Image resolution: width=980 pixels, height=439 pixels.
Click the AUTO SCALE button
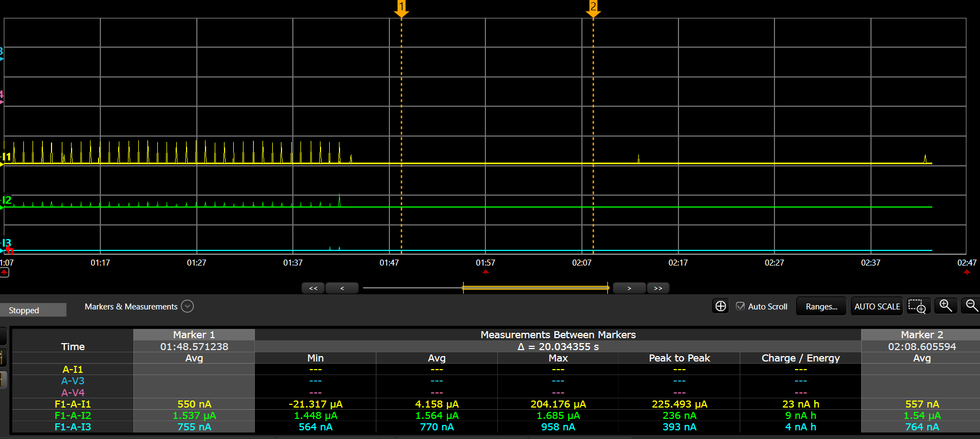click(x=877, y=306)
